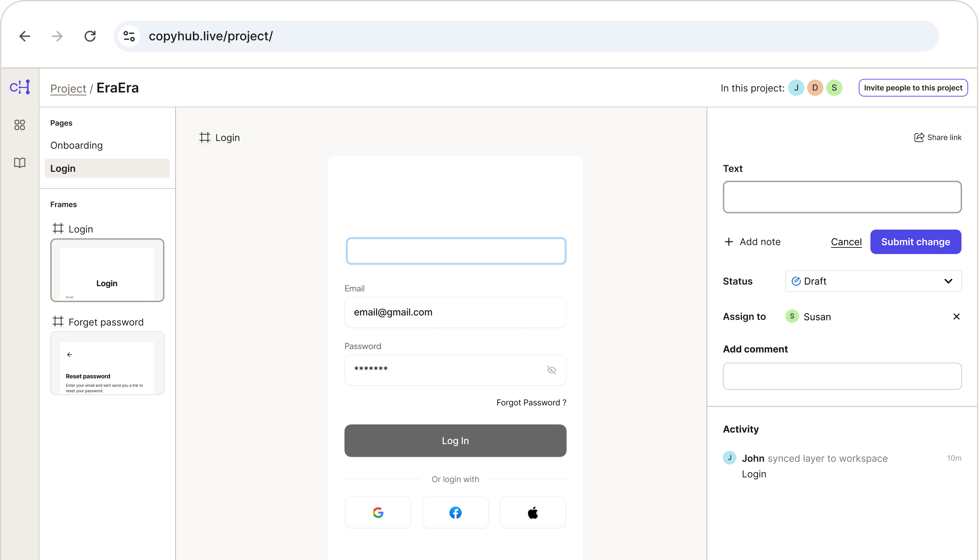Remove Susan assignment with X icon
Image resolution: width=979 pixels, height=560 pixels.
957,317
